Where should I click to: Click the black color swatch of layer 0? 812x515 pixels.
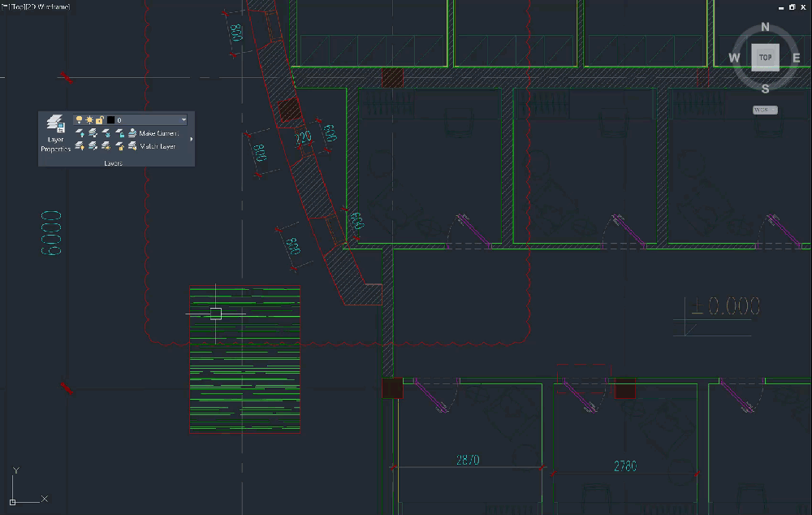[110, 119]
